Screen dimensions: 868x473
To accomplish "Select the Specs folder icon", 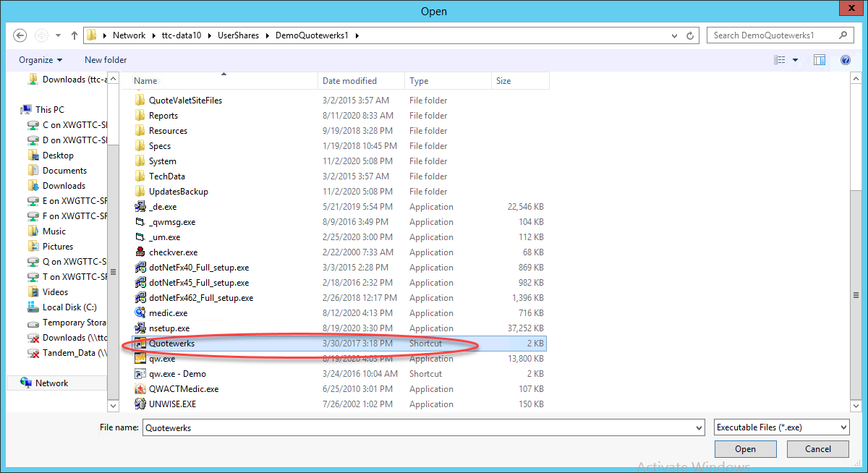I will pos(140,146).
